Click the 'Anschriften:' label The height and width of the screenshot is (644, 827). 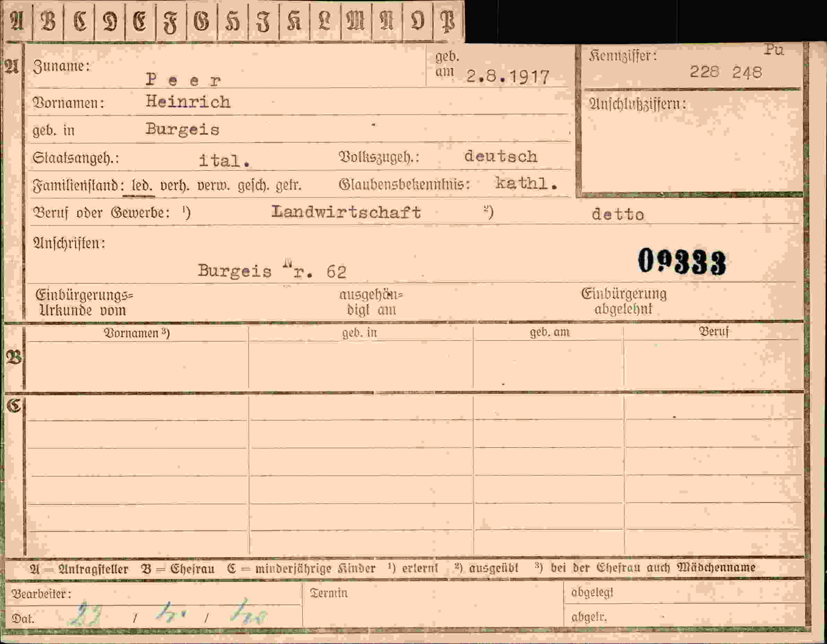[69, 243]
